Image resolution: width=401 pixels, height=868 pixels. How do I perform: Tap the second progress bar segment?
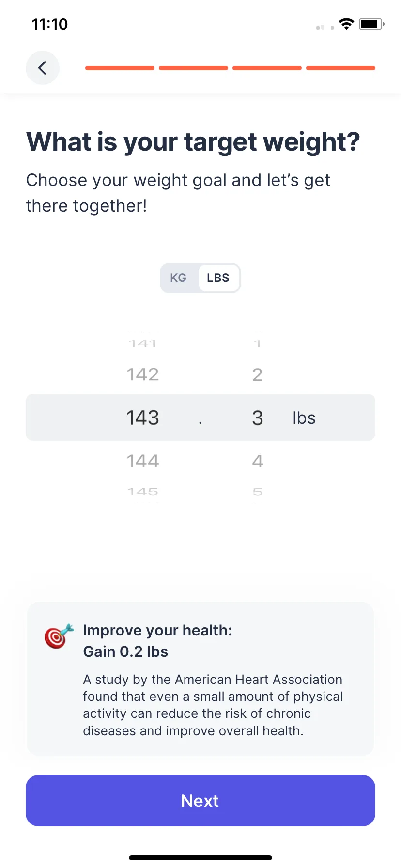coord(194,68)
